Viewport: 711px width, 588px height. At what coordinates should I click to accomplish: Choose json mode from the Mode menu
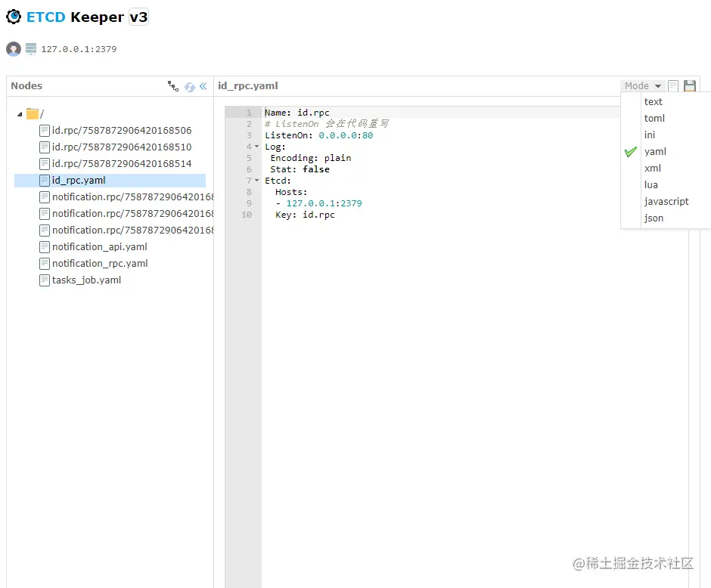(x=654, y=218)
